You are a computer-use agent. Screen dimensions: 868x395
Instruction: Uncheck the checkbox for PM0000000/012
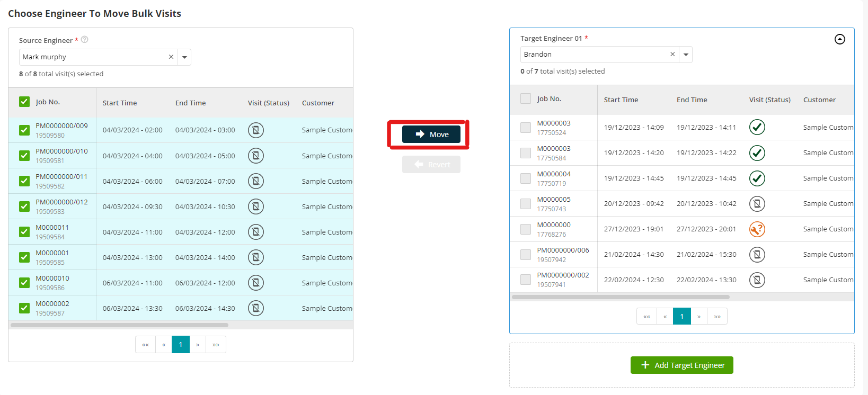pyautogui.click(x=24, y=207)
